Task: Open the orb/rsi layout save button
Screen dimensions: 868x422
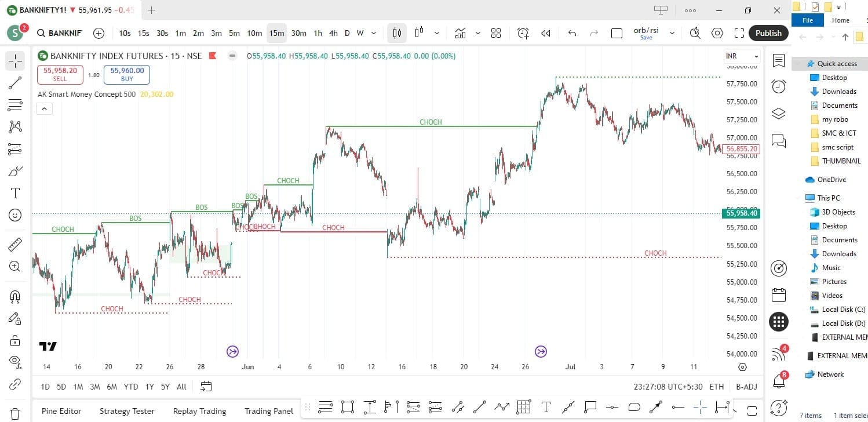Action: [646, 33]
